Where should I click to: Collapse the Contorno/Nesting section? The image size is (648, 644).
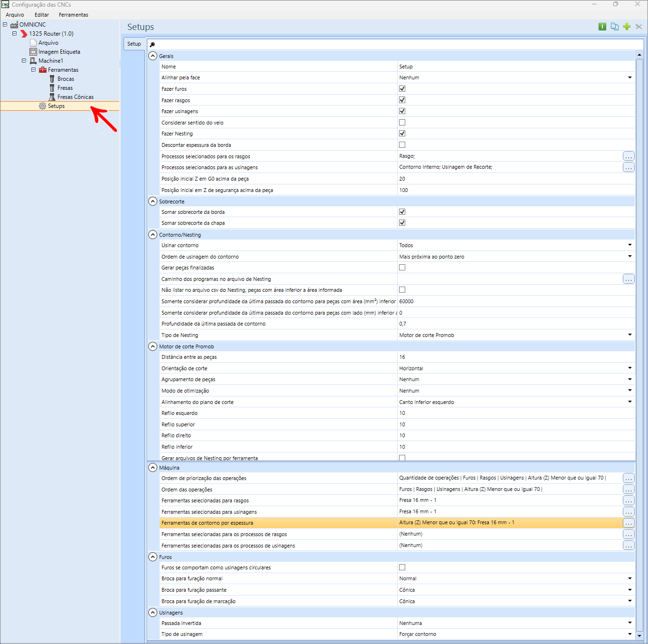click(152, 235)
